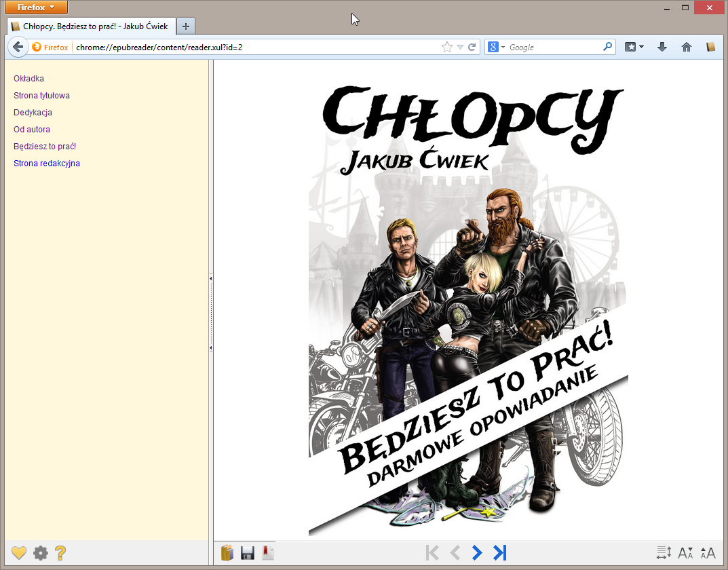Image resolution: width=728 pixels, height=570 pixels.
Task: Click the heart donate icon
Action: point(19,553)
